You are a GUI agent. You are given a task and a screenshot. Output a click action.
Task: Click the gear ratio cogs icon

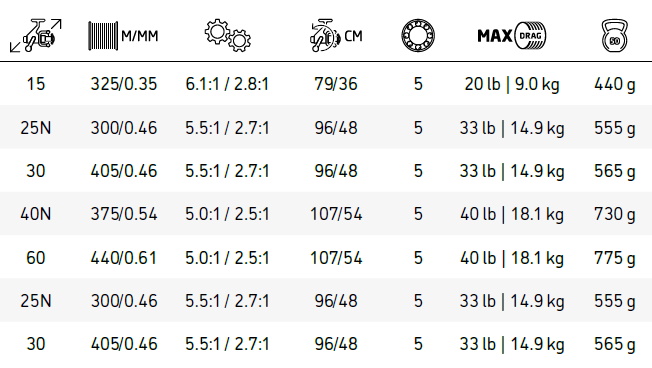[227, 35]
